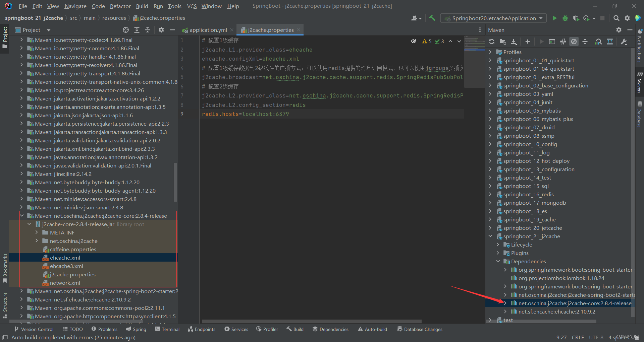Select j2cache-core:2.8.4-release dependency in Maven
This screenshot has height=342, width=644.
click(x=575, y=303)
